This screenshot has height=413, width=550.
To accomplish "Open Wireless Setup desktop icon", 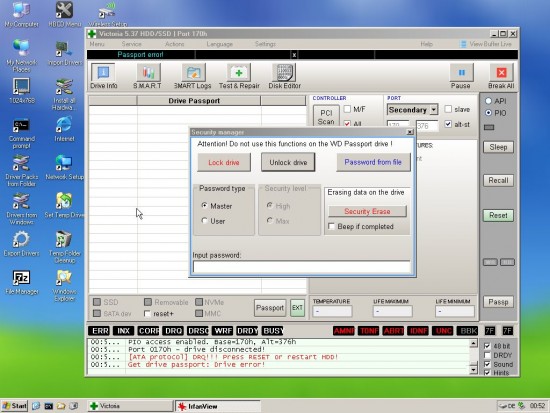I will coord(107,14).
